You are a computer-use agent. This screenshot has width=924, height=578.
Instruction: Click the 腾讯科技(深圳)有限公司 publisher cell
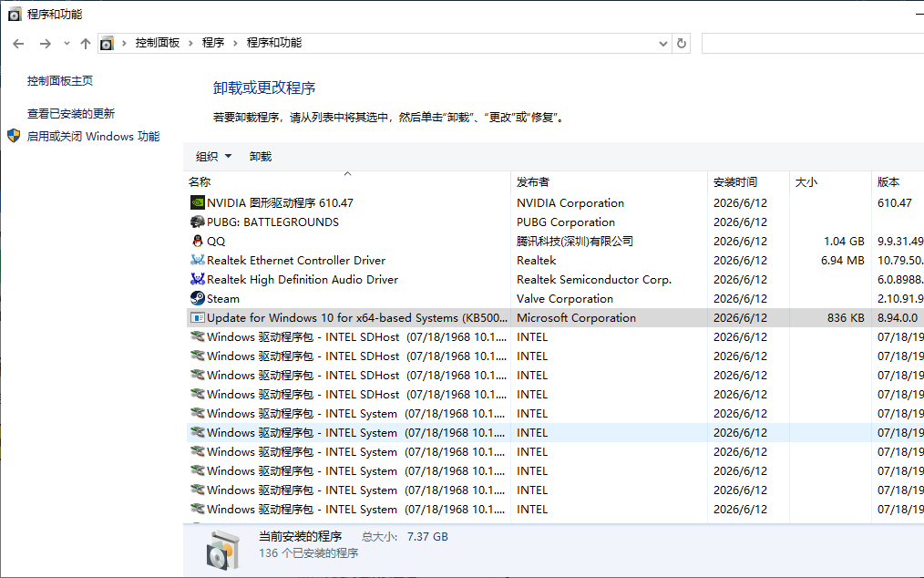(575, 242)
